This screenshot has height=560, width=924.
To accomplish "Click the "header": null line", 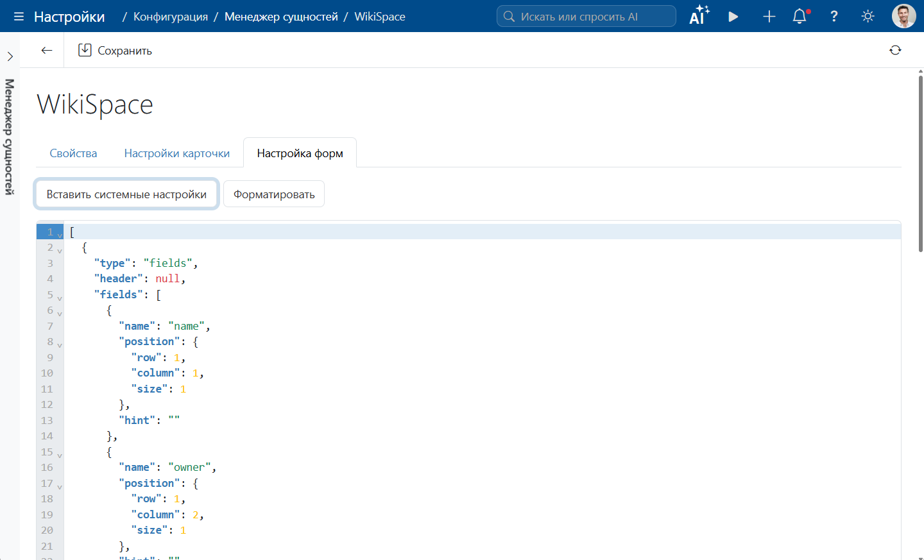I will (x=140, y=278).
